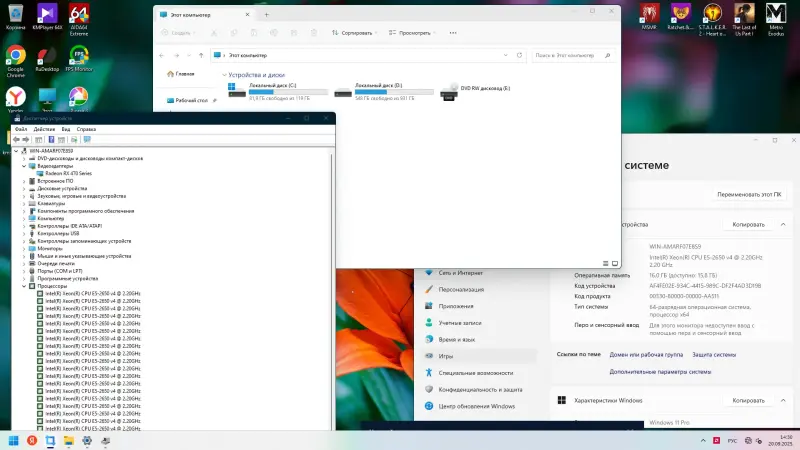
Task: Open the Ratchet & Clank desktop shortcut
Action: tap(681, 17)
